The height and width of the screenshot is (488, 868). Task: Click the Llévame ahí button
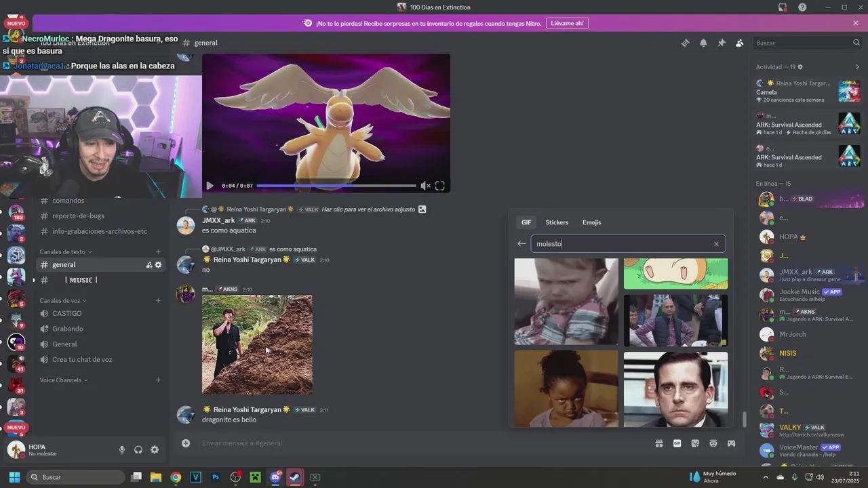tap(567, 23)
